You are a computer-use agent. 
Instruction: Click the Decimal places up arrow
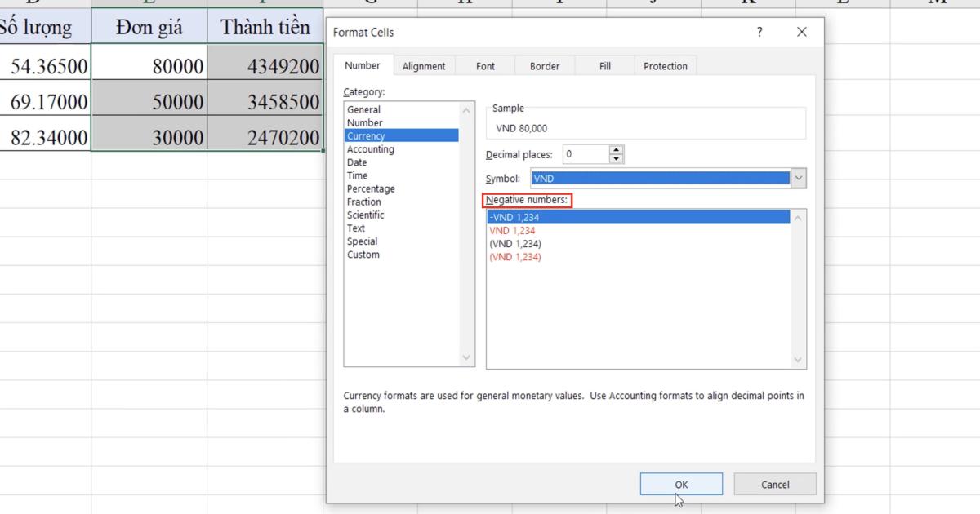pos(617,150)
